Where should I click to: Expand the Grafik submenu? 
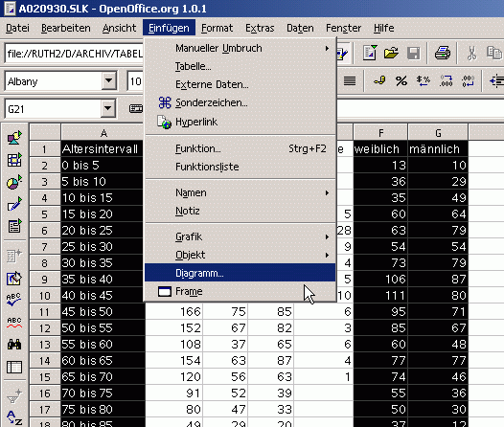click(327, 236)
